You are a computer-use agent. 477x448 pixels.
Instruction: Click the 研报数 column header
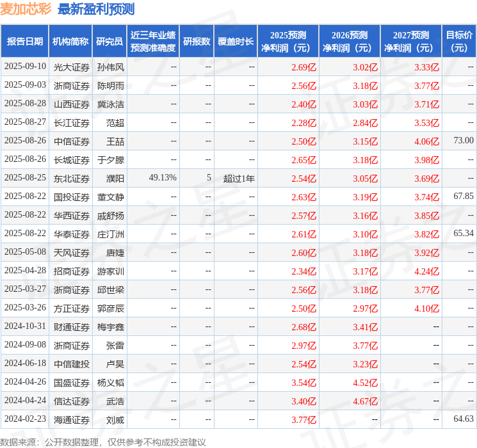(x=197, y=42)
